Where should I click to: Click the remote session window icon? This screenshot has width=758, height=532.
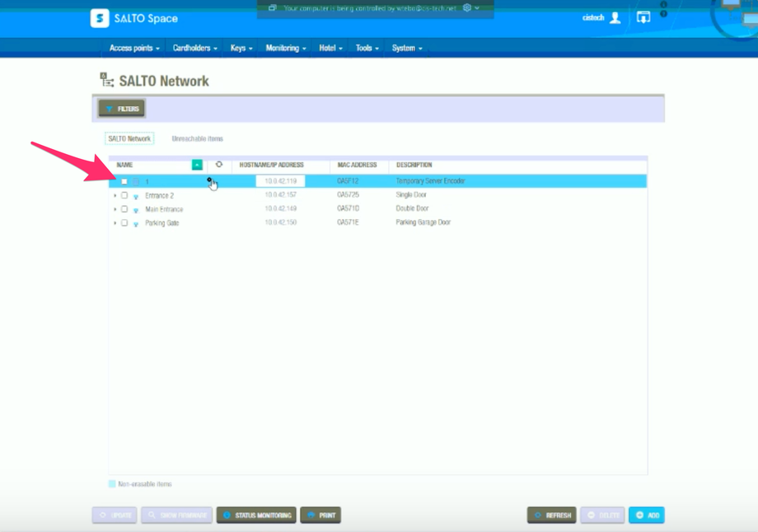click(x=273, y=7)
